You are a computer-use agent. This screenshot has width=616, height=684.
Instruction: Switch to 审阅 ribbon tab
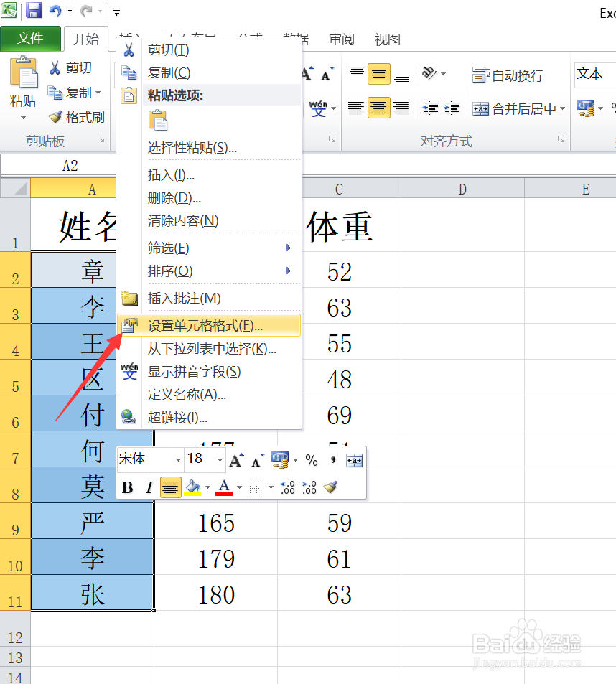342,39
